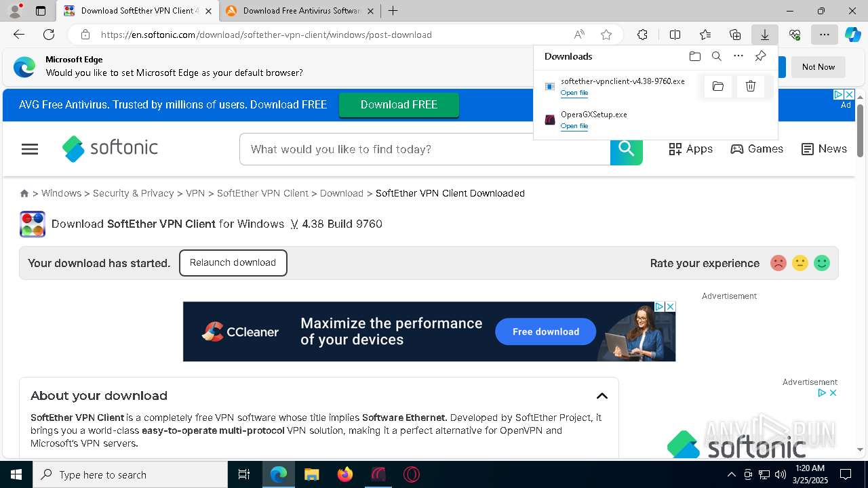Rate experience with happy face
The image size is (868, 488).
point(822,263)
